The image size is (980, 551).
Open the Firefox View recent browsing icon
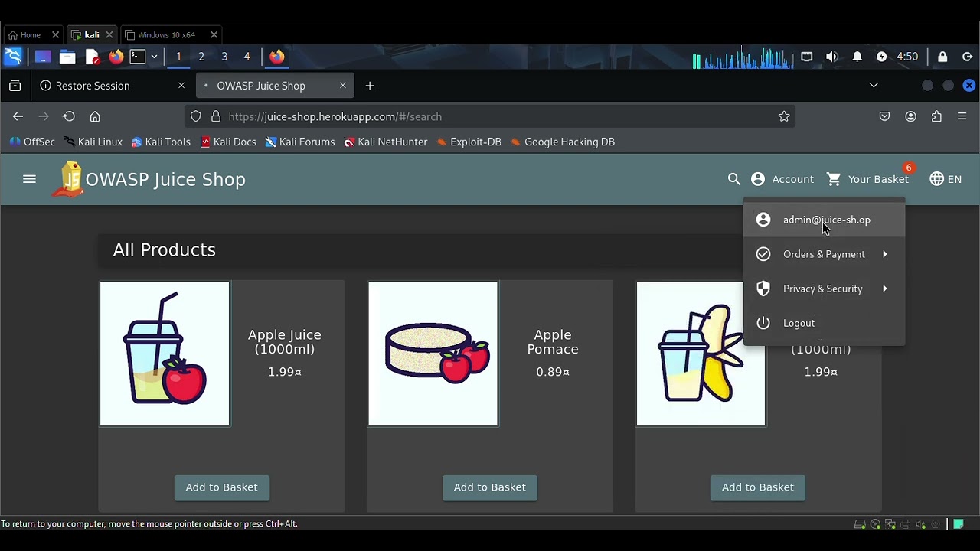[15, 86]
